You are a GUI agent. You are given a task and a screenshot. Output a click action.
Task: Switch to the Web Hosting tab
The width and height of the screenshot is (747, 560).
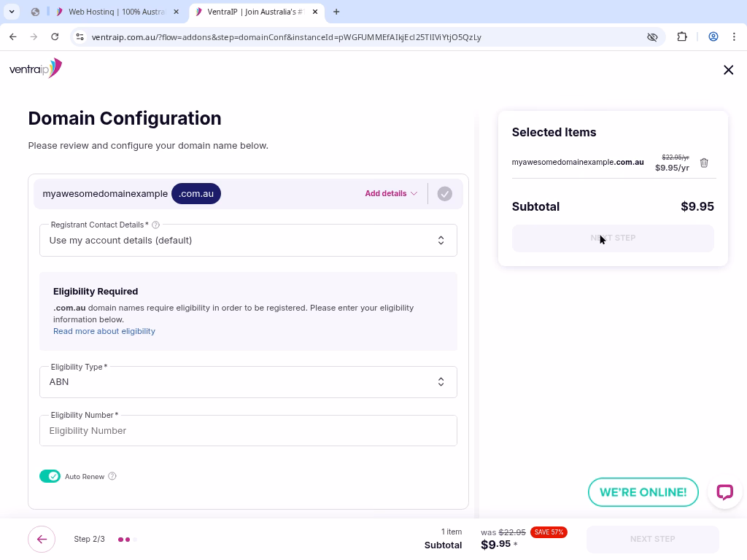pos(117,12)
